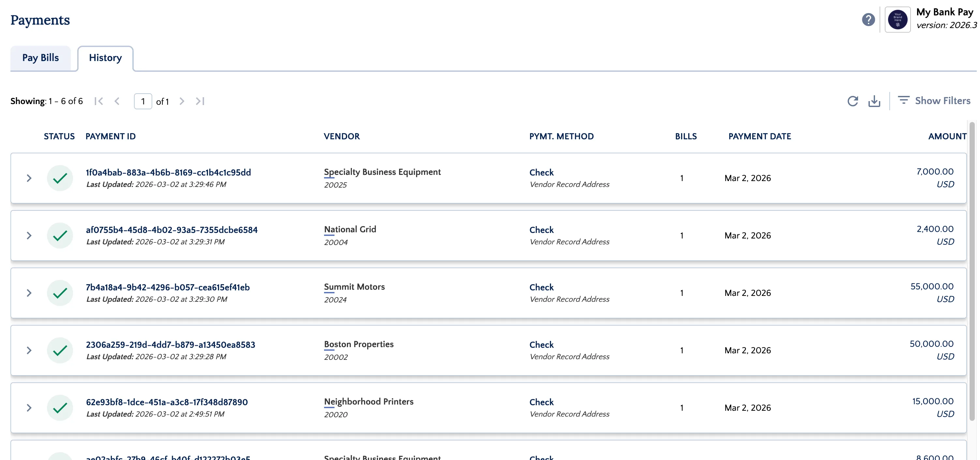Image resolution: width=980 pixels, height=460 pixels.
Task: Go to the previous page arrow
Action: point(117,101)
